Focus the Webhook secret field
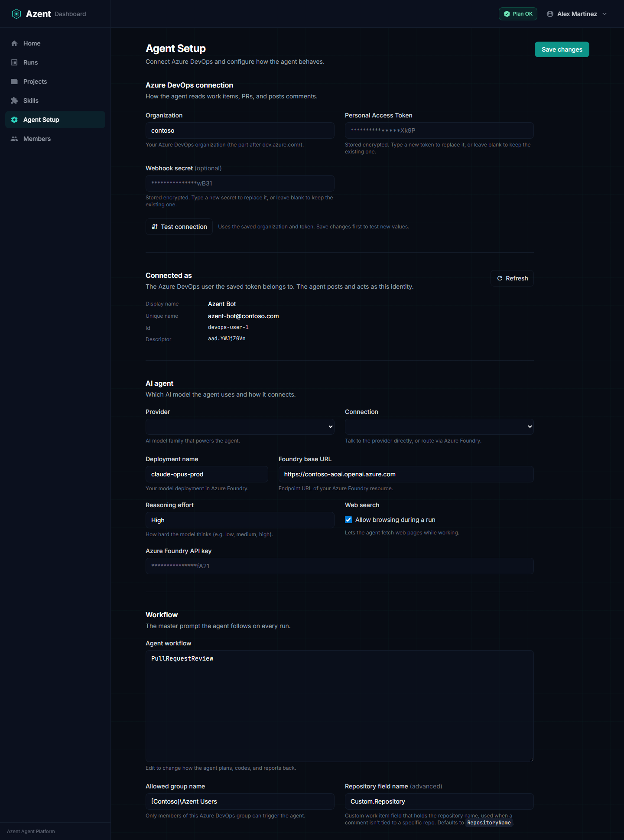The image size is (624, 840). tap(240, 183)
